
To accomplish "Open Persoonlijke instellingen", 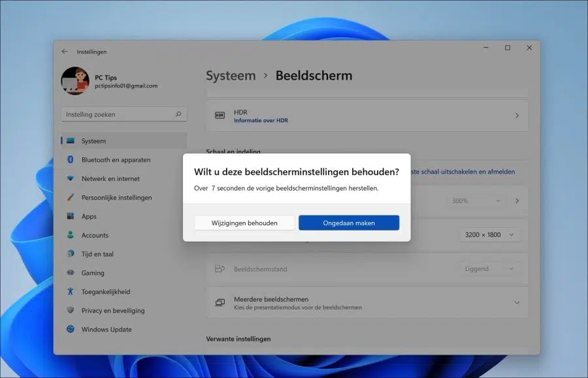I will [x=123, y=197].
